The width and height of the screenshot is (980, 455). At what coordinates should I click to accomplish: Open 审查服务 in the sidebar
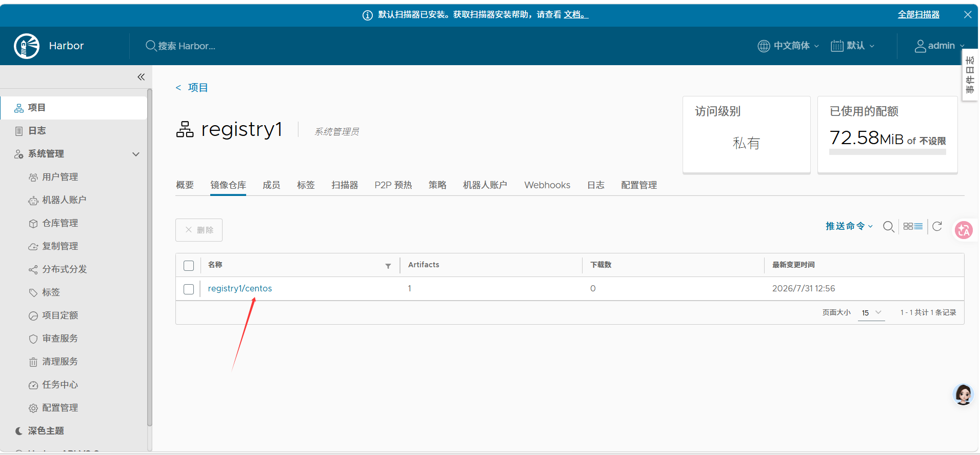(x=60, y=339)
